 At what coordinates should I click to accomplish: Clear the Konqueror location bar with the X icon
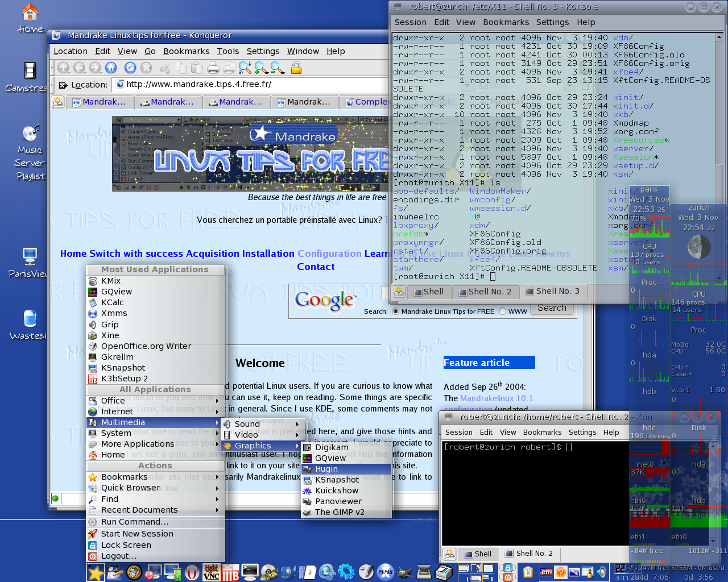coord(63,85)
